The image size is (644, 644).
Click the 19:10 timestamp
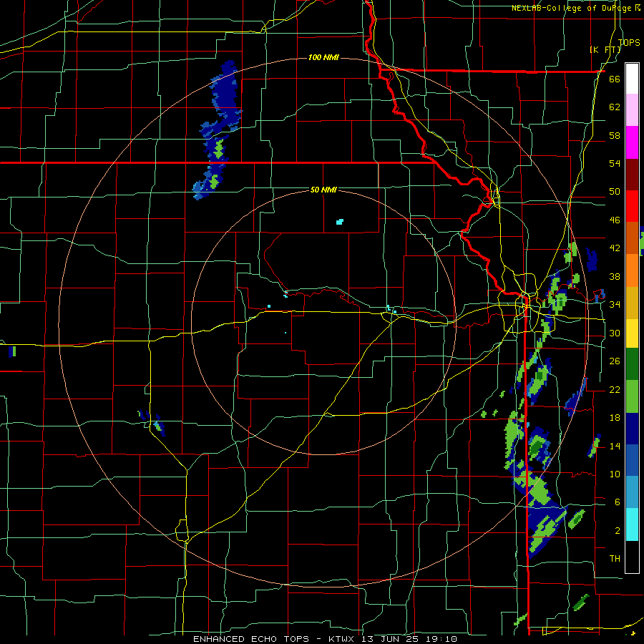pyautogui.click(x=441, y=639)
